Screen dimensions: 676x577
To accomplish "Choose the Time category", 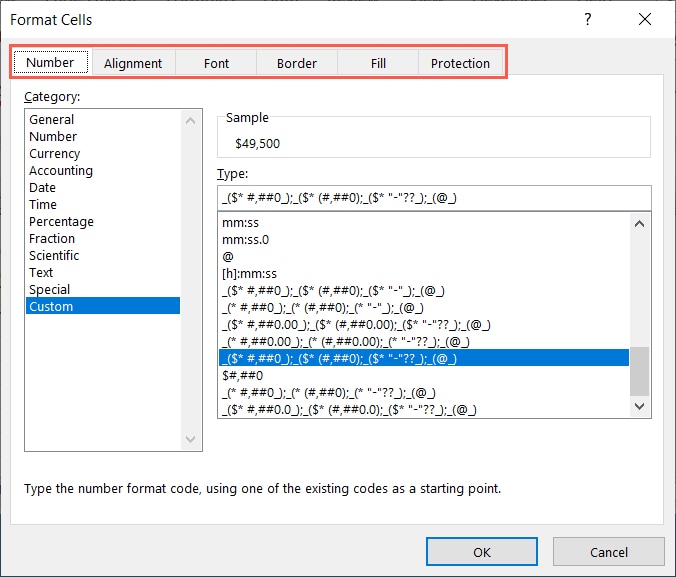I will (103, 204).
